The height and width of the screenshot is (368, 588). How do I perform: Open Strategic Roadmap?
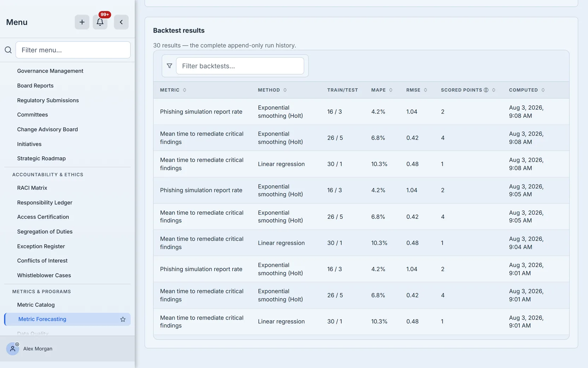coord(41,159)
